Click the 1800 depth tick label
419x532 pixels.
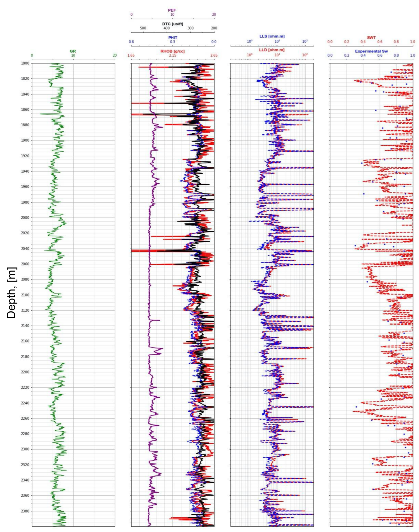pyautogui.click(x=25, y=63)
